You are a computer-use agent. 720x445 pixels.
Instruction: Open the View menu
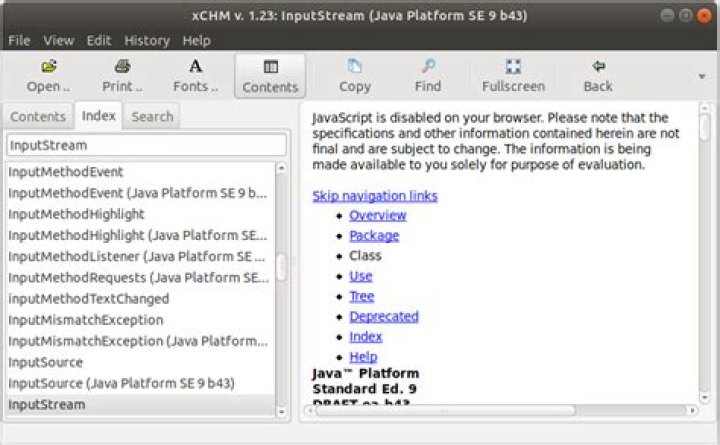pos(59,40)
